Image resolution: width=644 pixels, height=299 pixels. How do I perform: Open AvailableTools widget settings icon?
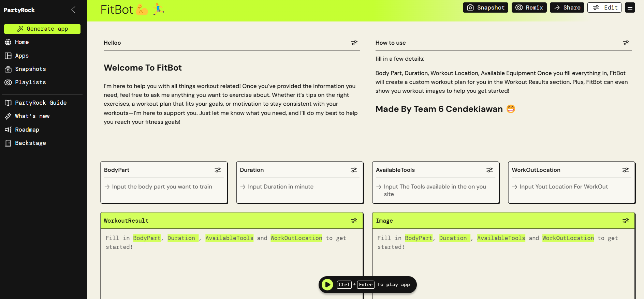(489, 170)
